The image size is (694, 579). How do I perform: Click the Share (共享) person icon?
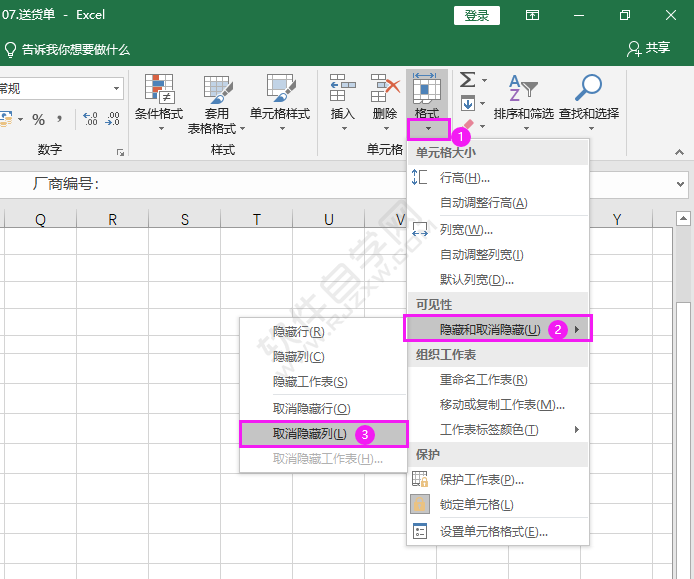point(634,49)
